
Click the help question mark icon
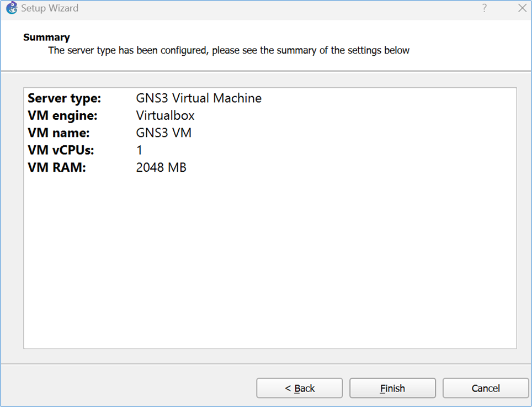pos(485,8)
